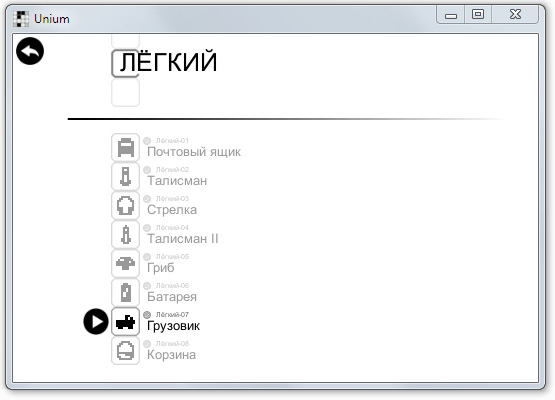Click the Талисман label under Лёгкий-02
555x400 pixels.
[177, 181]
